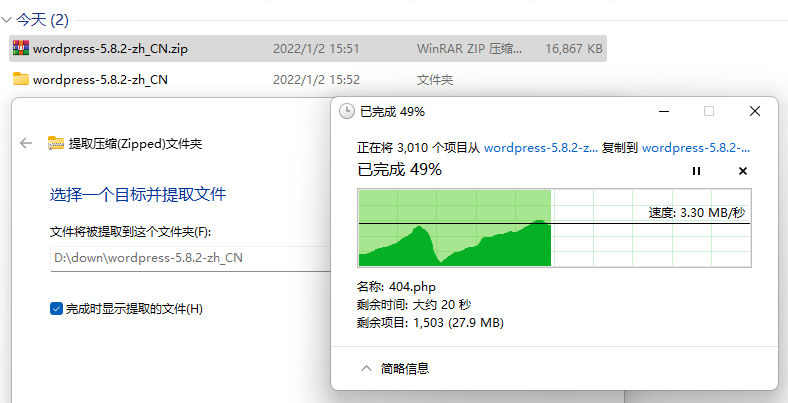Click the 提取压缩(Zipped)文件夹 wizard title
788x403 pixels.
pos(135,144)
